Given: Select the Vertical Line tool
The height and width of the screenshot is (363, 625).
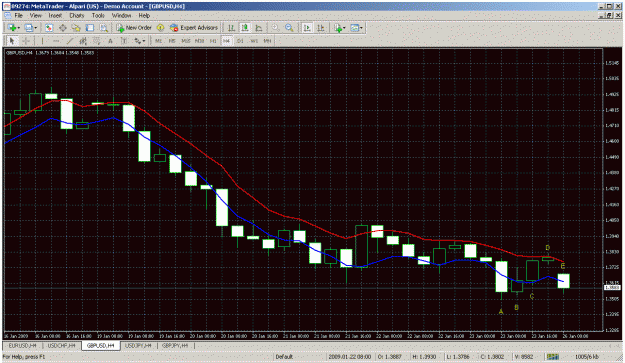Looking at the screenshot, I should click(x=42, y=41).
